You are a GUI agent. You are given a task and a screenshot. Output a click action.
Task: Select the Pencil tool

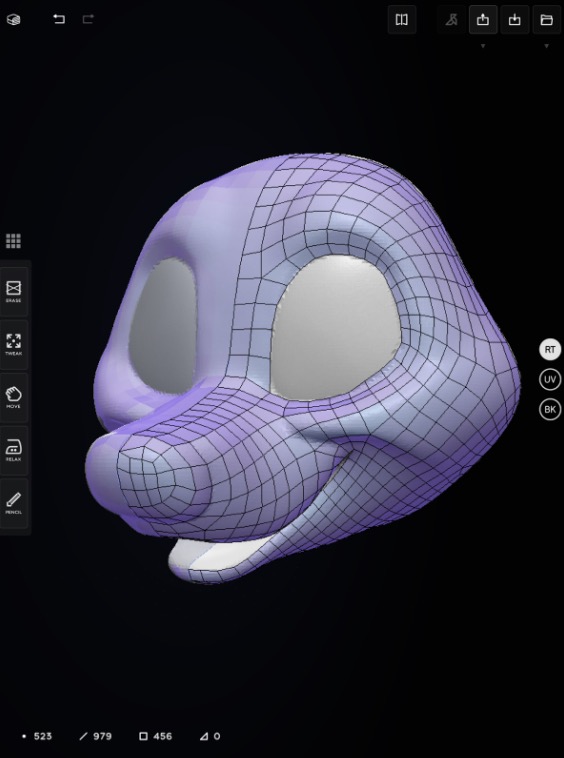14,503
